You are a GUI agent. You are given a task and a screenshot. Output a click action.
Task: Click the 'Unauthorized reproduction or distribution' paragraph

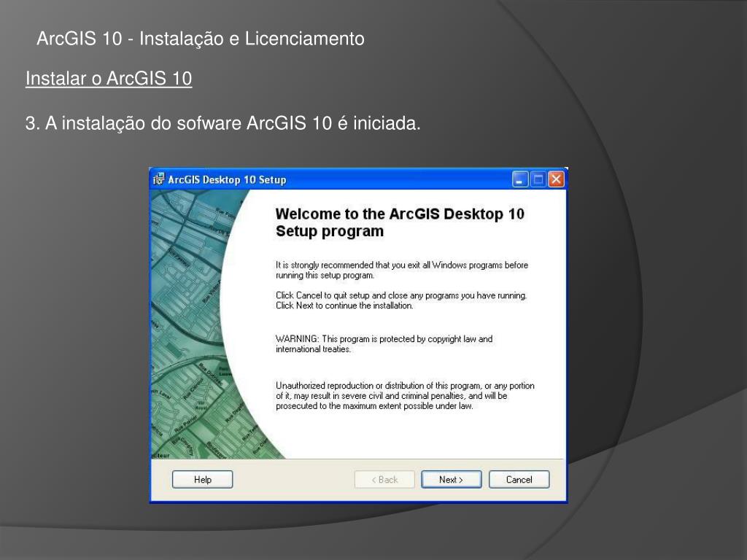(x=405, y=396)
